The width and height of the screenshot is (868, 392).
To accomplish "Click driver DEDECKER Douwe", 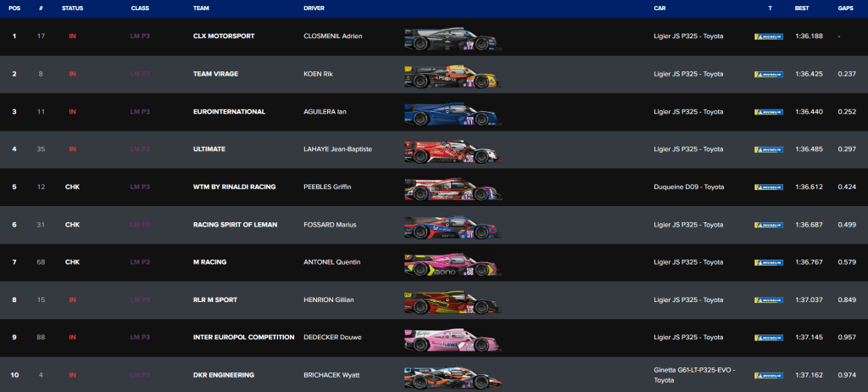I will [331, 337].
